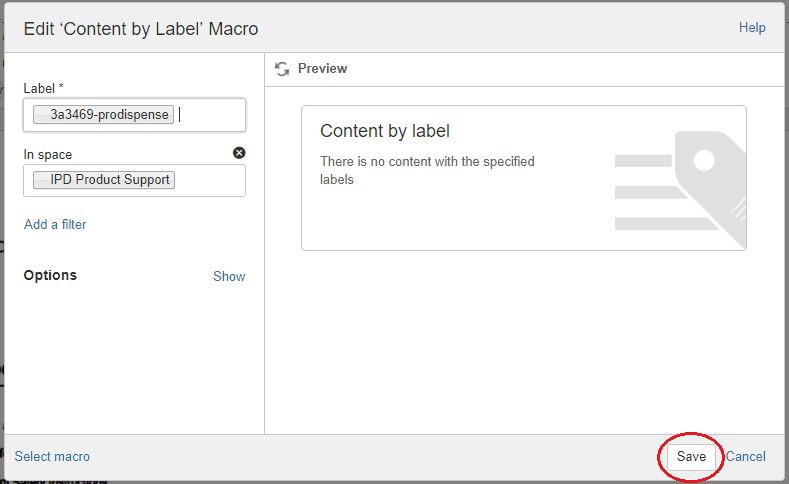Refresh the macro preview icon
The height and width of the screenshot is (484, 789).
282,69
